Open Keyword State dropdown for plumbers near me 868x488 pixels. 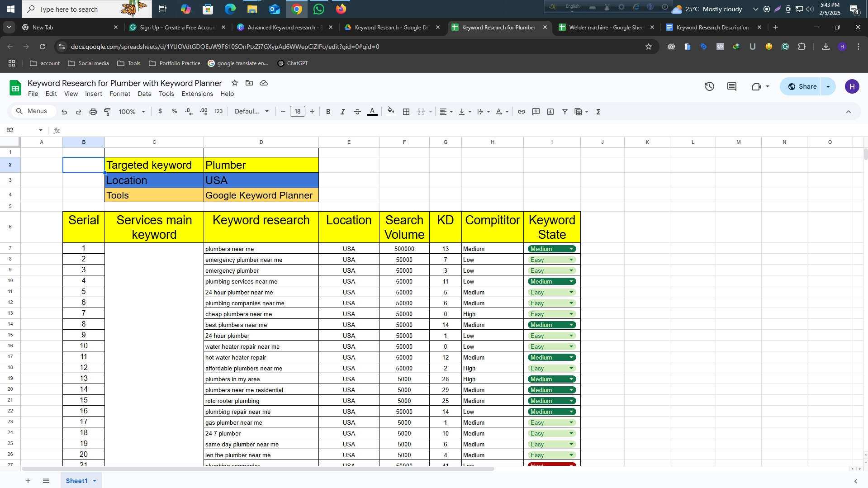tap(571, 249)
